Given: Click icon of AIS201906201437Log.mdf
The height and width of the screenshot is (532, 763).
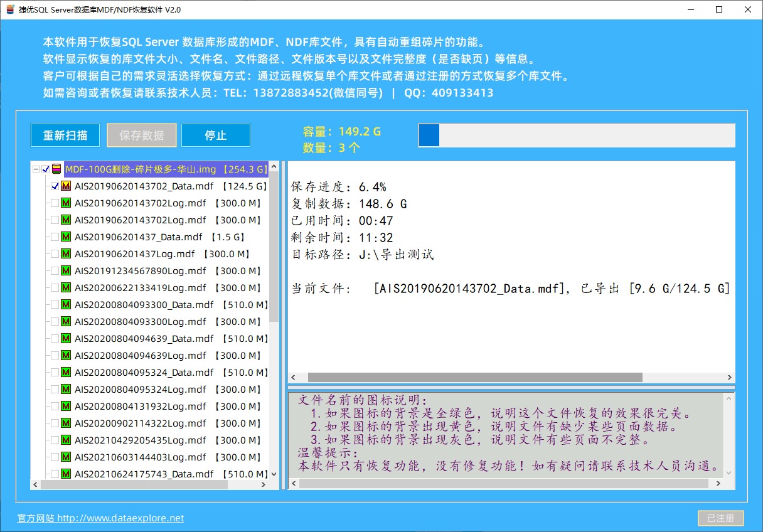Looking at the screenshot, I should (x=65, y=254).
